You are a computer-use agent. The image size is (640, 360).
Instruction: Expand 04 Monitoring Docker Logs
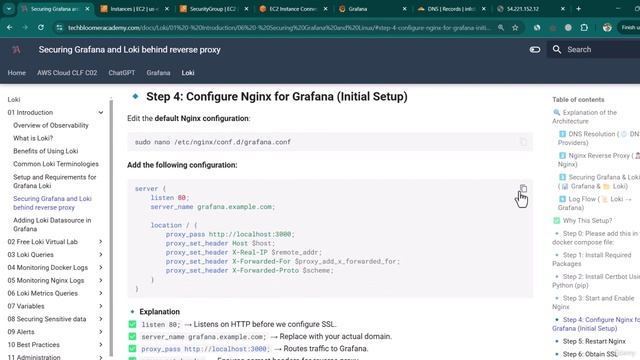(100, 267)
